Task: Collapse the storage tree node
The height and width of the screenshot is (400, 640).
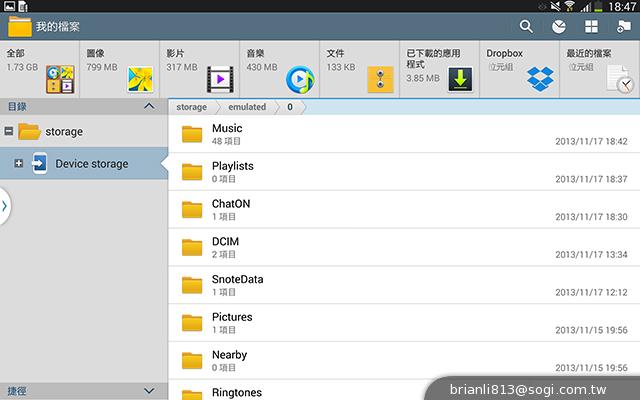Action: pyautogui.click(x=9, y=131)
